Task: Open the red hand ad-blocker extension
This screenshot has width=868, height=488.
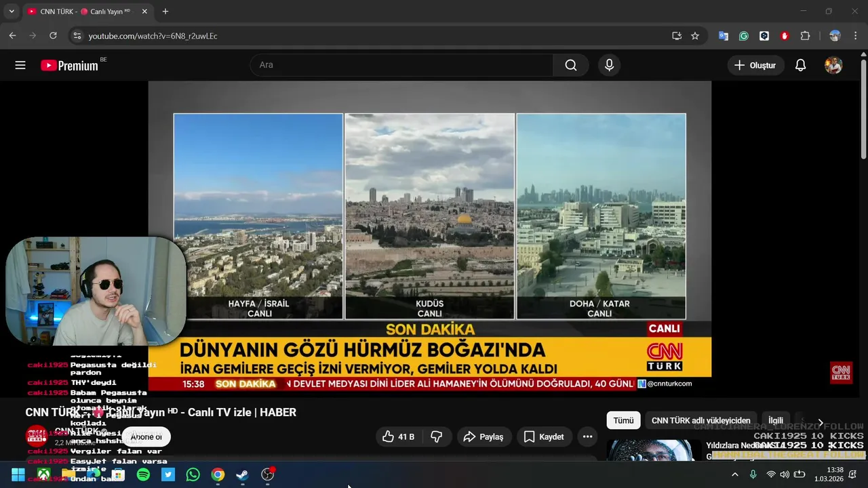Action: (x=785, y=36)
